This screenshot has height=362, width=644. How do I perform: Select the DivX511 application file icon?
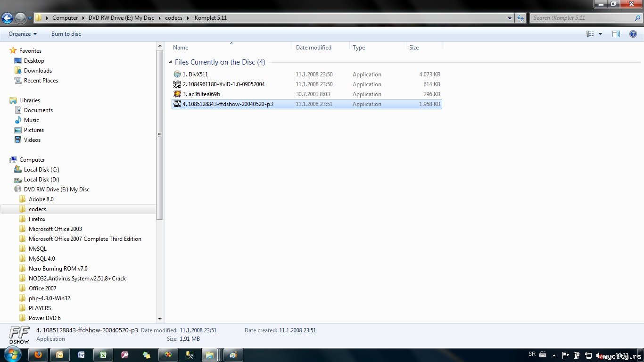(x=177, y=74)
